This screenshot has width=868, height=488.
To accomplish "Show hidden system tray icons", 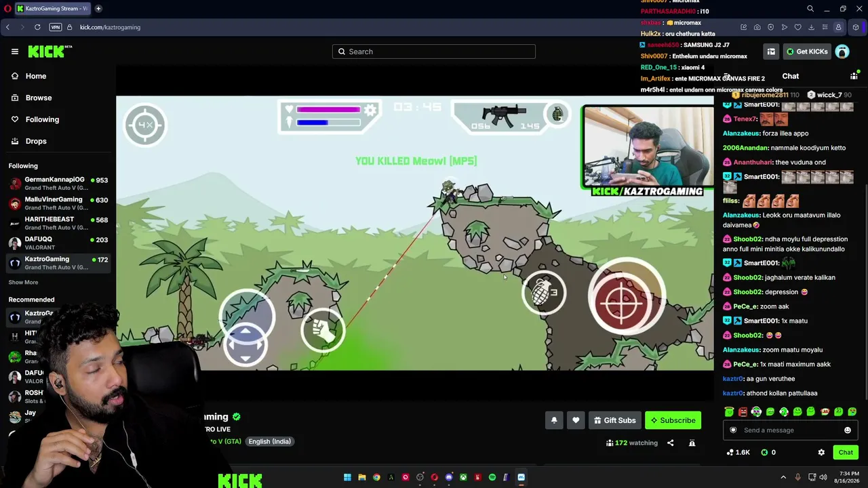I will tap(783, 477).
